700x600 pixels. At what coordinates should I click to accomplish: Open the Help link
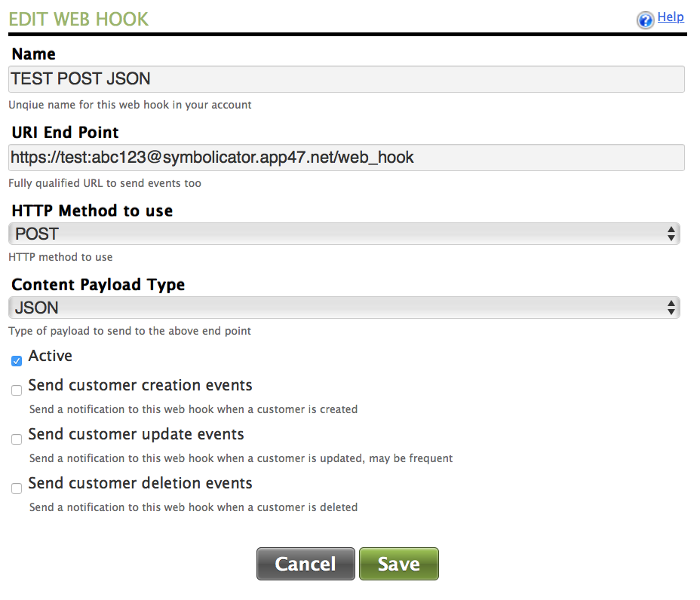[x=671, y=17]
